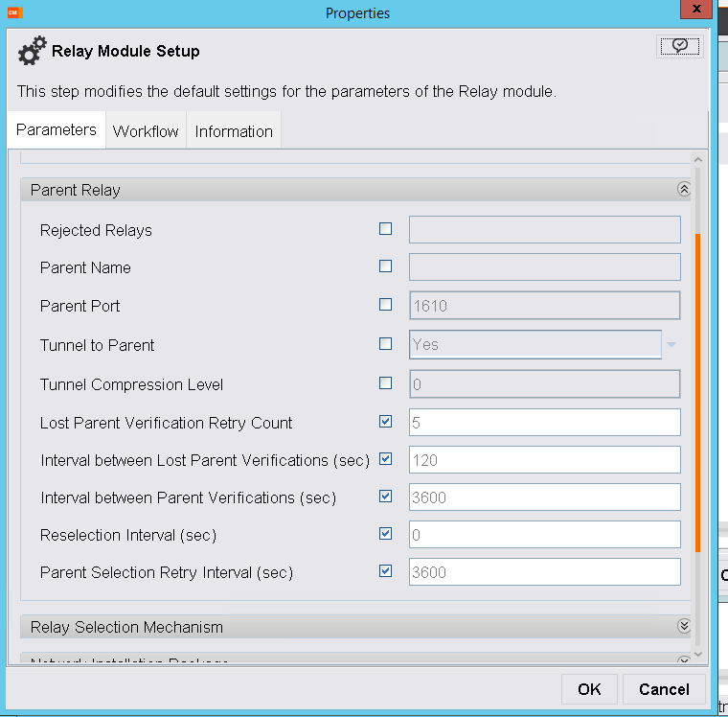Enable the Parent Port checkbox
The image size is (728, 717).
pyautogui.click(x=386, y=305)
